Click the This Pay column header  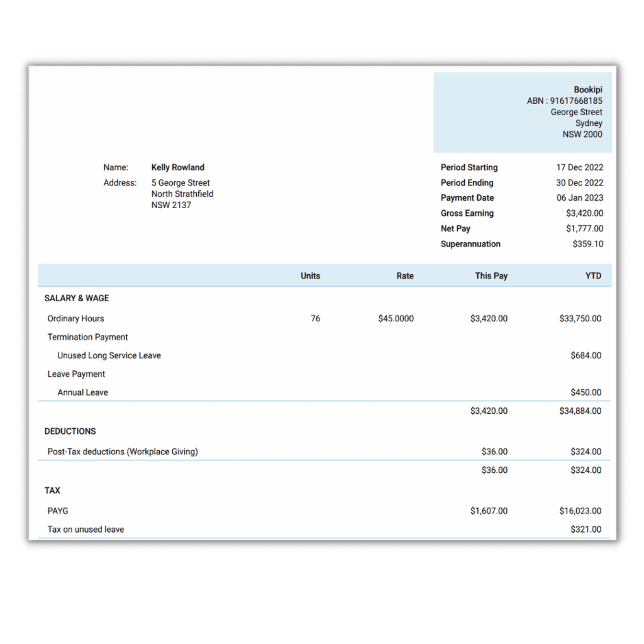click(491, 276)
